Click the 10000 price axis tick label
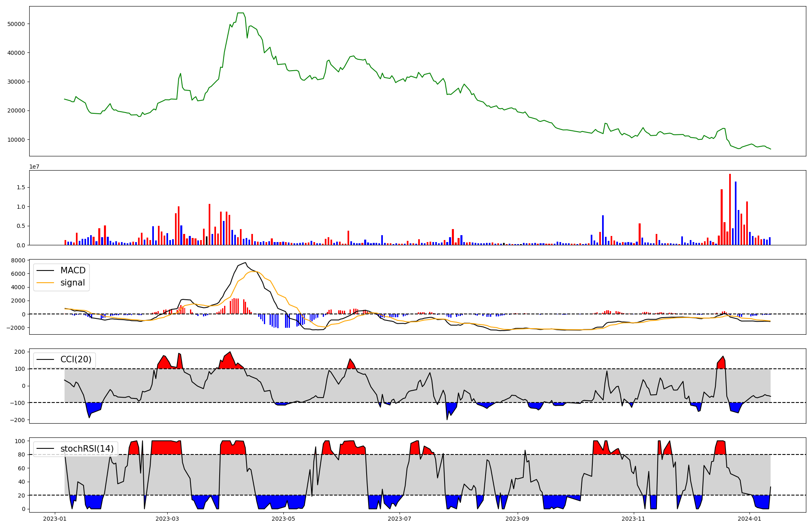Screen dimensions: 812x528 (16, 140)
